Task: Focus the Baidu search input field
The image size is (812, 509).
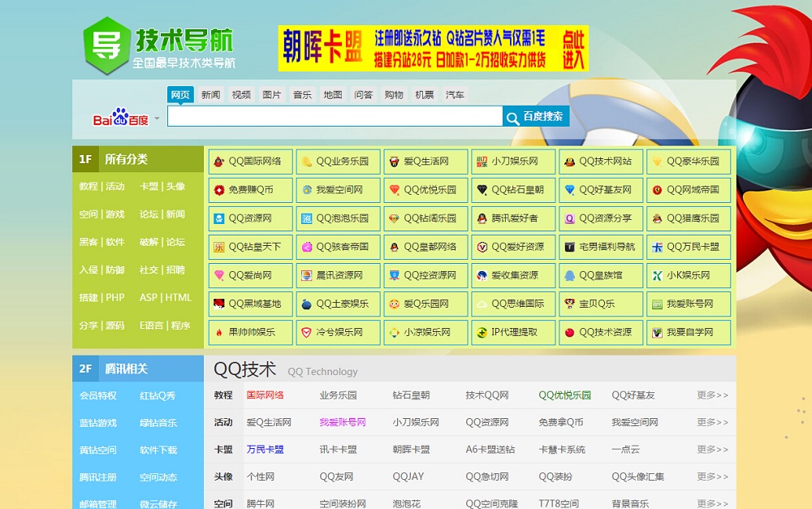Action: [335, 116]
